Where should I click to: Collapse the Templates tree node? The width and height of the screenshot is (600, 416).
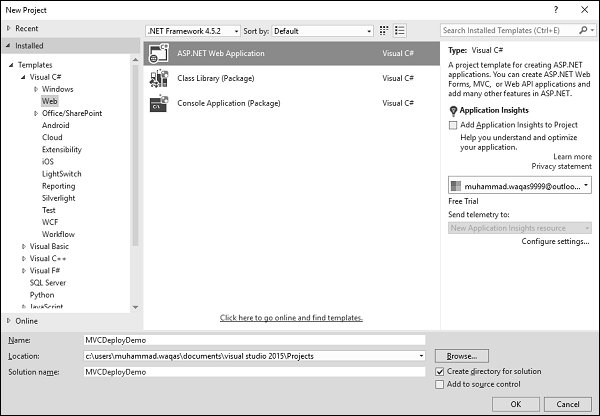pos(11,65)
